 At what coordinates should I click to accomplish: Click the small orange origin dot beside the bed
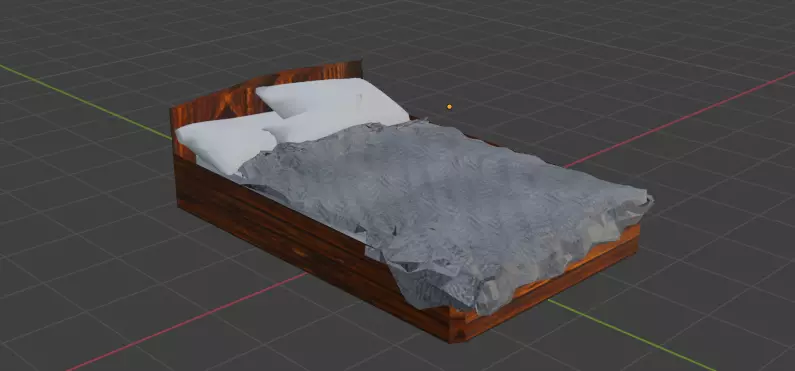[449, 106]
